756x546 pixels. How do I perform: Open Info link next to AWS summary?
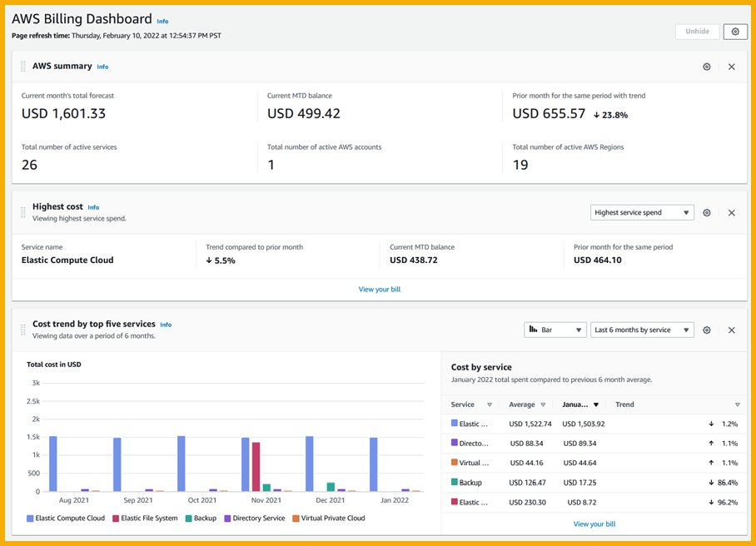pos(102,67)
